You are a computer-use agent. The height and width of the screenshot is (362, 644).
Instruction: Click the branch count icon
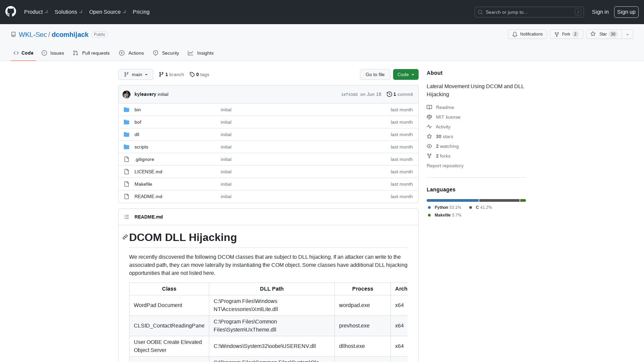click(x=161, y=74)
